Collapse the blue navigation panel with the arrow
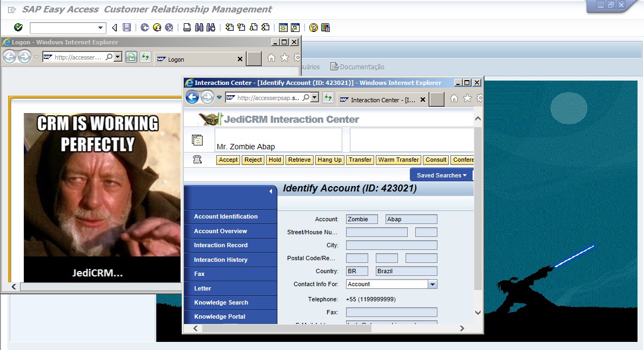This screenshot has height=350, width=644. click(271, 191)
